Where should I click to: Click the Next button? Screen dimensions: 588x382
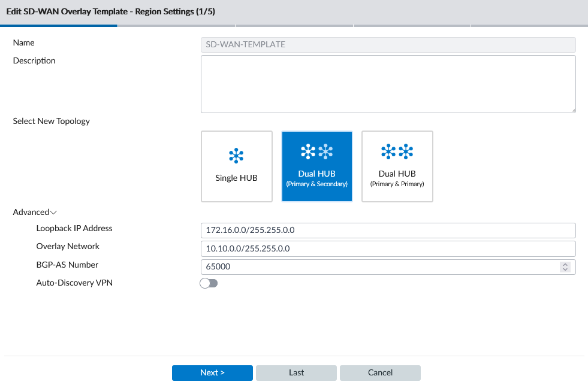click(212, 372)
